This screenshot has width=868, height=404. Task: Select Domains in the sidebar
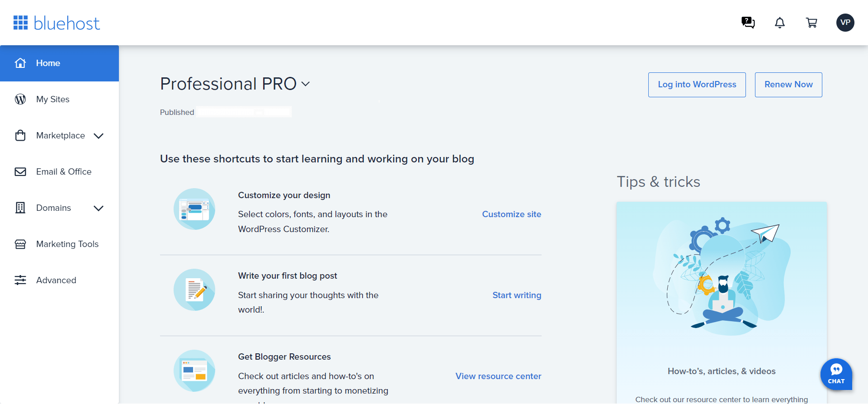[x=59, y=208]
